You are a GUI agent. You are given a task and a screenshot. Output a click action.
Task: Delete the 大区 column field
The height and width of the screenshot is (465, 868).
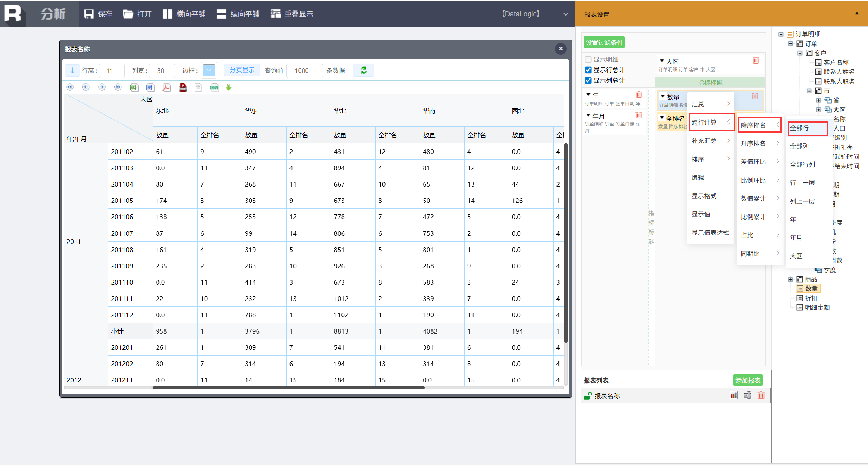point(756,61)
